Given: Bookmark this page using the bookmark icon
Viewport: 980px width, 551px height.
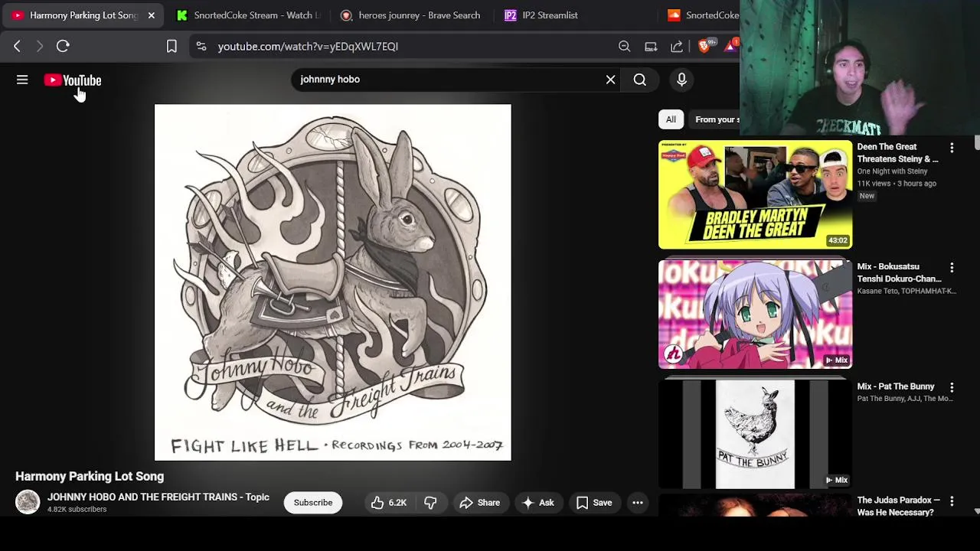Looking at the screenshot, I should coord(171,46).
